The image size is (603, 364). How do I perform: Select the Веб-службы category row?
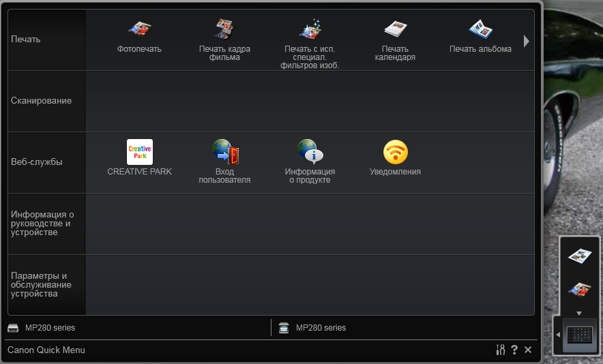(46, 162)
